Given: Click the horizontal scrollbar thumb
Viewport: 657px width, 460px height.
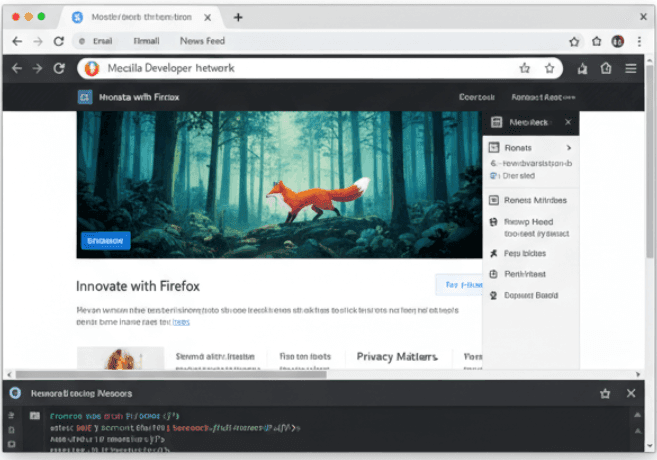Looking at the screenshot, I should [x=171, y=375].
